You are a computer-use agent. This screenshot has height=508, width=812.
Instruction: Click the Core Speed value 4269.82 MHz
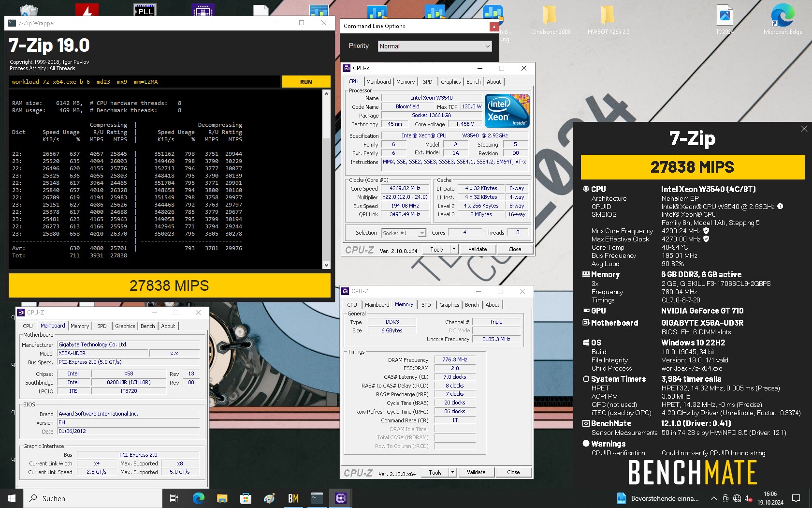405,188
